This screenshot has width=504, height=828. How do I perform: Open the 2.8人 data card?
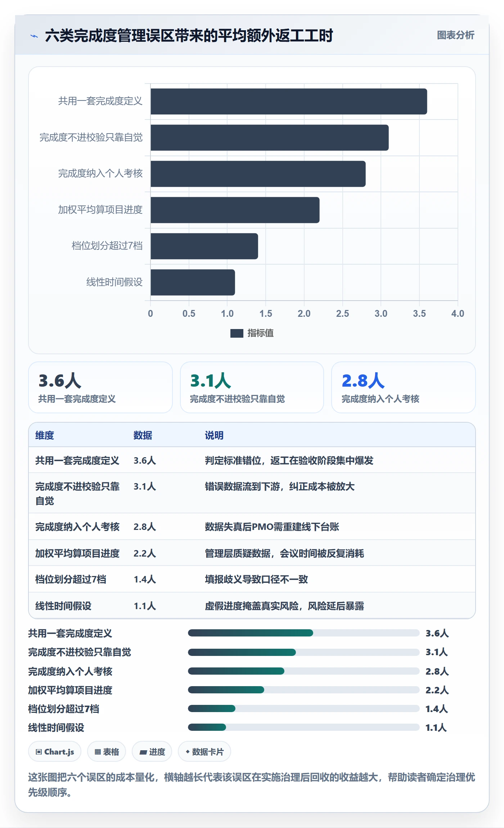click(x=404, y=387)
